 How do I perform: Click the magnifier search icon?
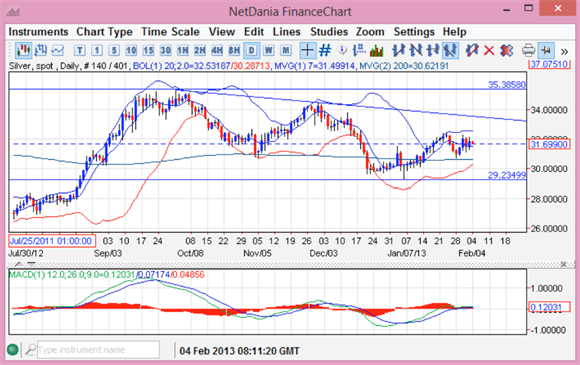tap(31, 349)
